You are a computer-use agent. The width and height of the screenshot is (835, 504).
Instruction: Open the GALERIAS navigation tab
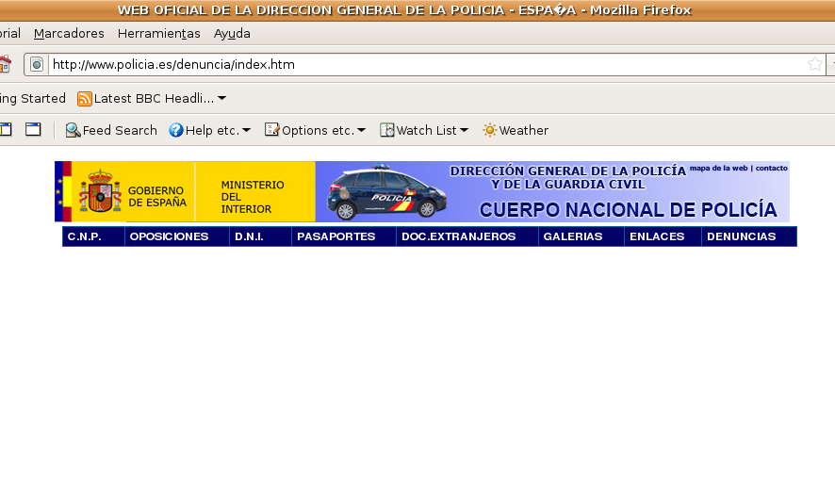[581, 236]
